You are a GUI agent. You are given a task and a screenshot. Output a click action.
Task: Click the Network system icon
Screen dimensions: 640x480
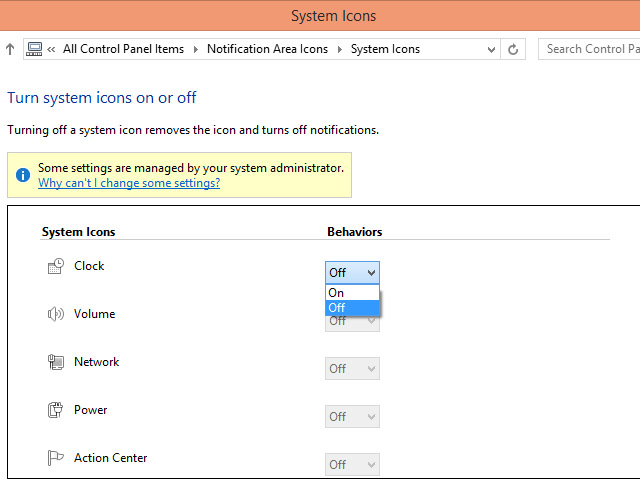pos(56,362)
